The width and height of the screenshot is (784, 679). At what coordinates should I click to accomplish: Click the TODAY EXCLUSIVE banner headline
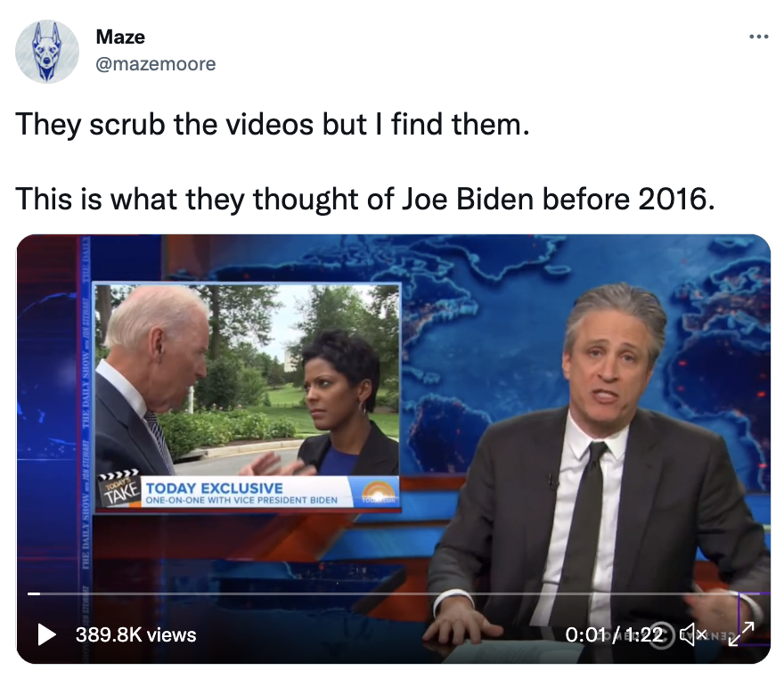coord(215,488)
